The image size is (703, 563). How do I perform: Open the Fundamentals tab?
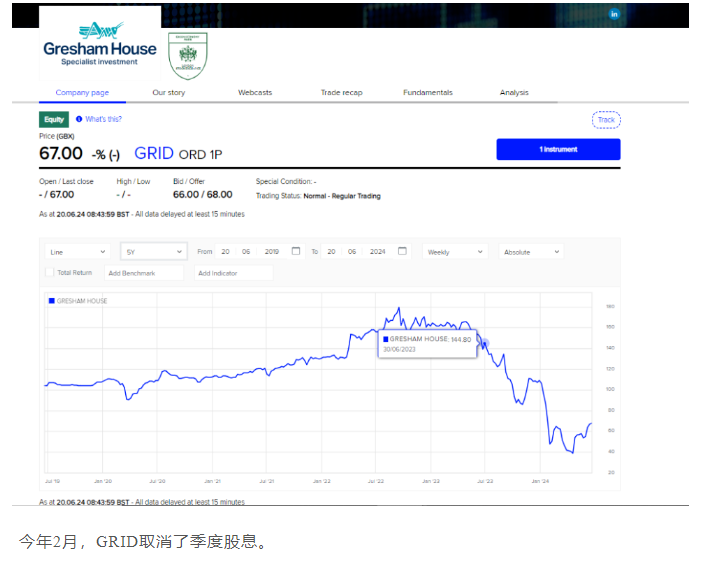(428, 92)
